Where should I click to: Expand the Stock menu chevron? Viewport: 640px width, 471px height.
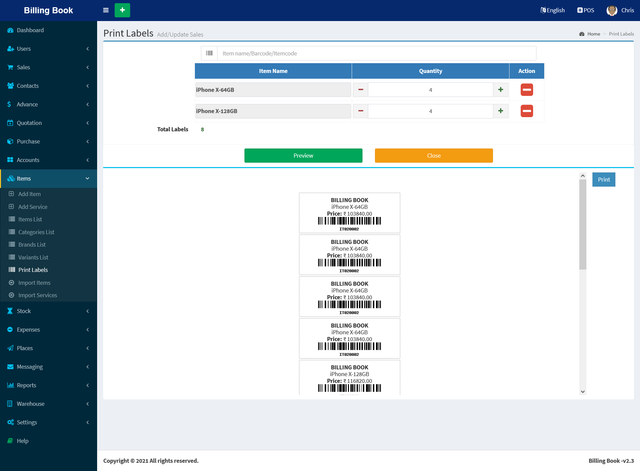coord(87,311)
